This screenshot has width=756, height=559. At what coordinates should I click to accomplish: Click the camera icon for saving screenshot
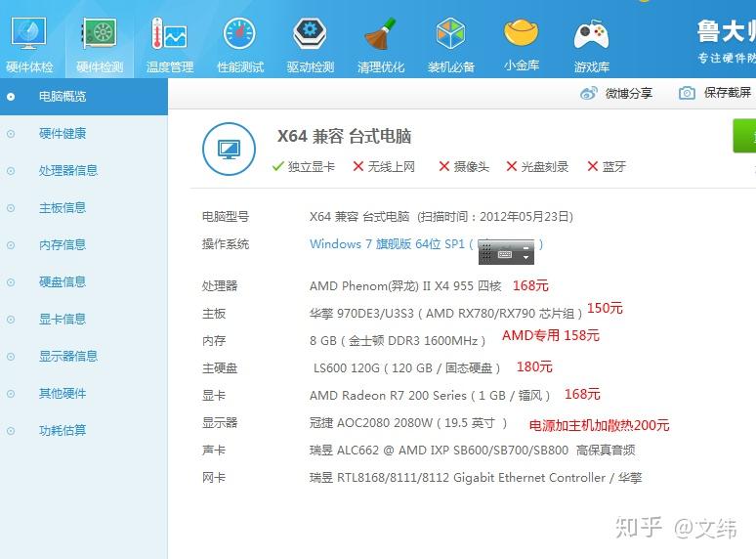click(x=687, y=93)
